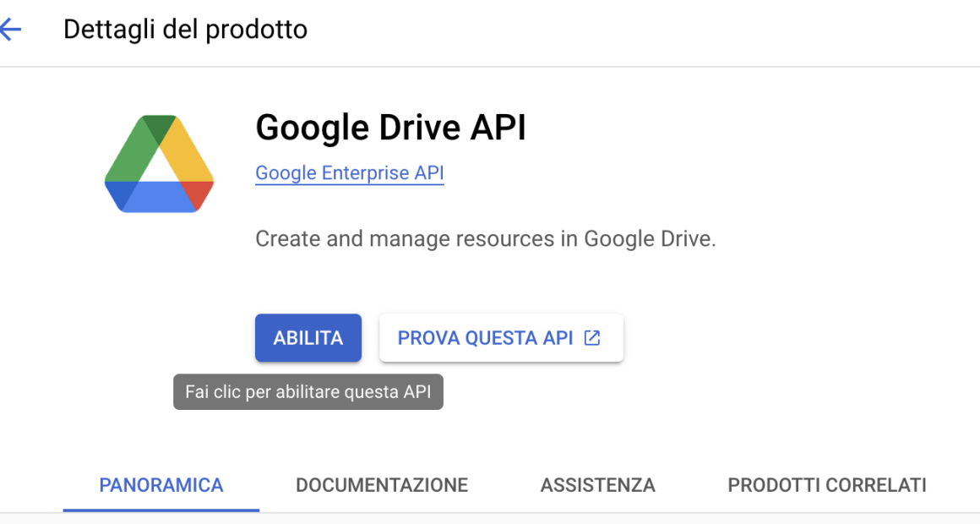Click the Google Drive API heading

(390, 128)
